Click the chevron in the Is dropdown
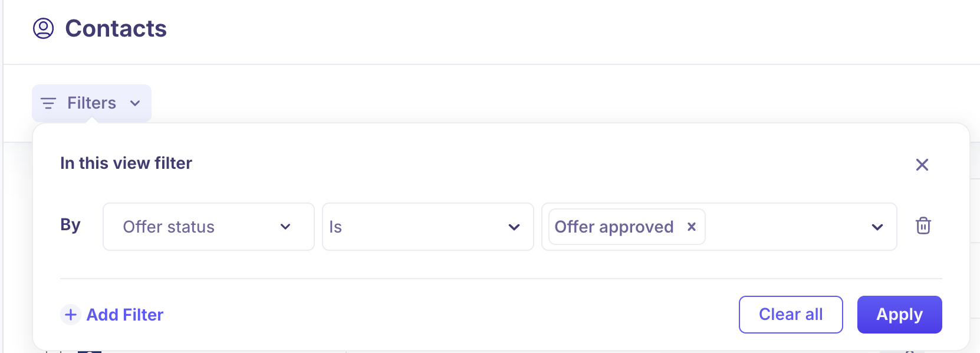980x353 pixels. [514, 227]
